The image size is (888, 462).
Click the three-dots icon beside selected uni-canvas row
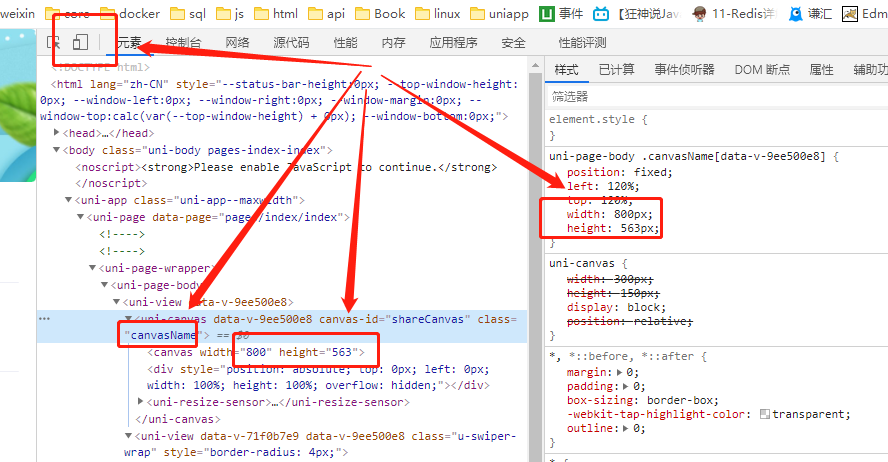point(44,319)
